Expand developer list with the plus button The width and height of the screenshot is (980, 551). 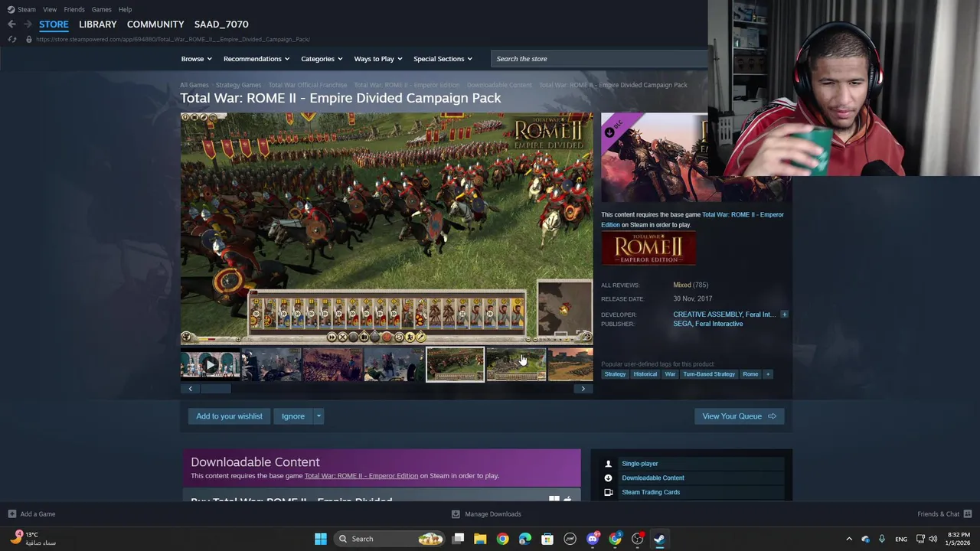(784, 315)
